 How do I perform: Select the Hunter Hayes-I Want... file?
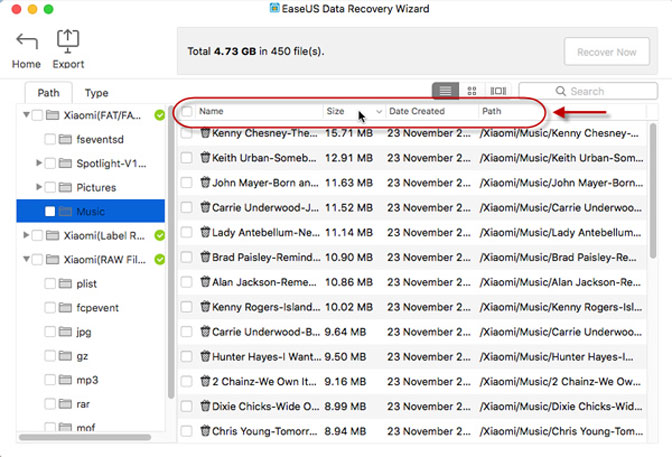pyautogui.click(x=412, y=356)
